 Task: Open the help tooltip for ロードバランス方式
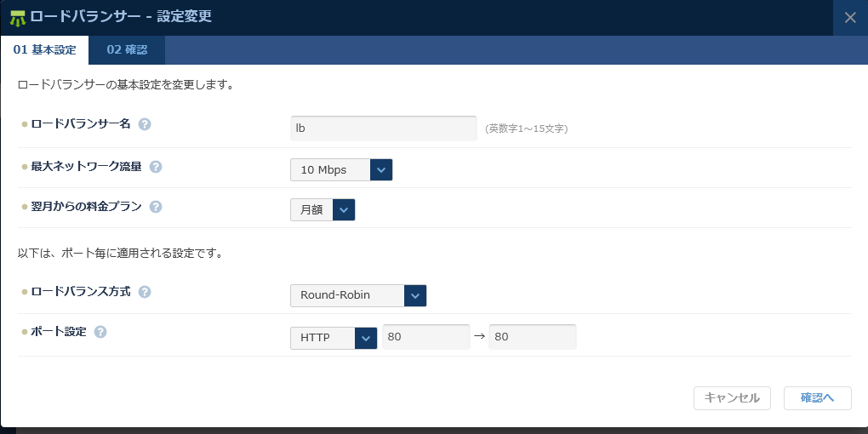(145, 292)
